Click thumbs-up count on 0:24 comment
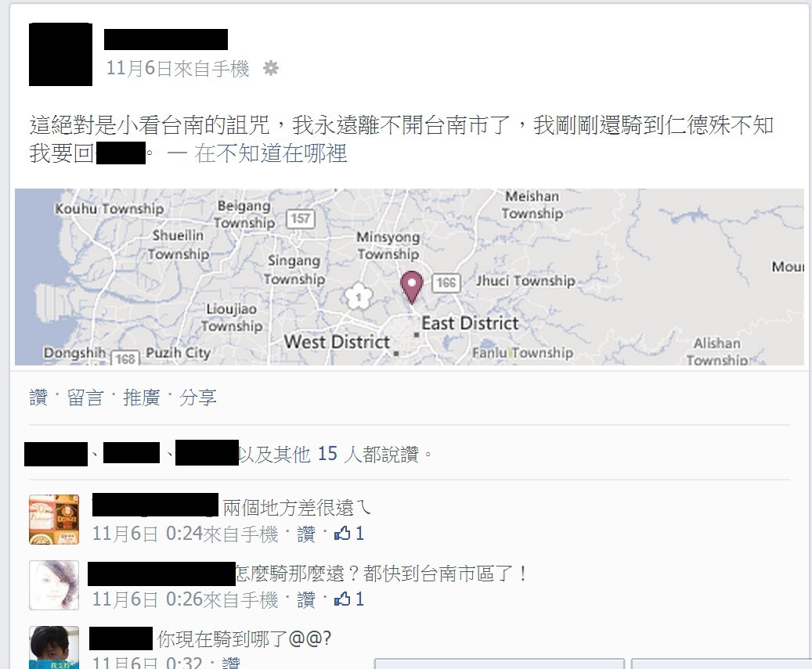Viewport: 812px width, 669px height. coord(349,534)
